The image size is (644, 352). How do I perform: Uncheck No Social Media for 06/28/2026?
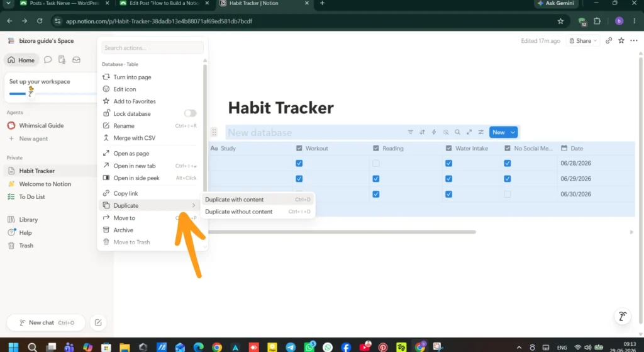(508, 163)
